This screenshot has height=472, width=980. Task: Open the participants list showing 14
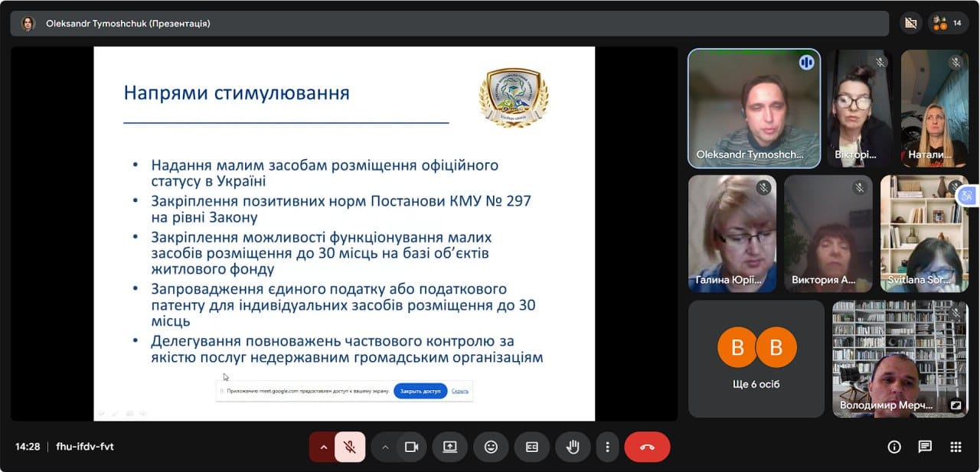(948, 23)
